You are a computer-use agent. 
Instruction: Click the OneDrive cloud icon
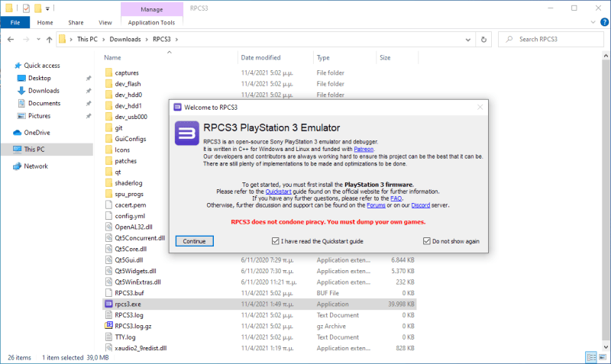pyautogui.click(x=17, y=133)
